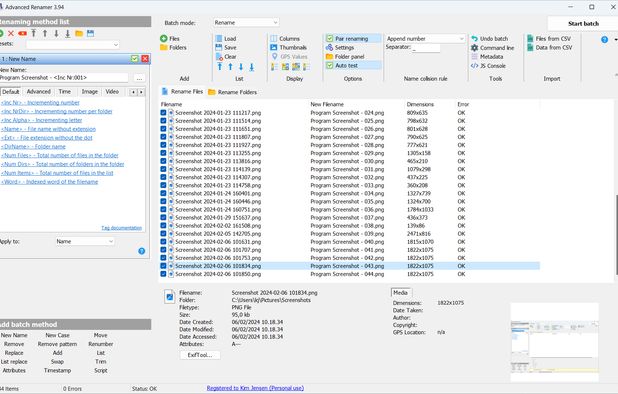This screenshot has width=618, height=394.
Task: Open Registered to Kim Jensen link
Action: pos(255,388)
